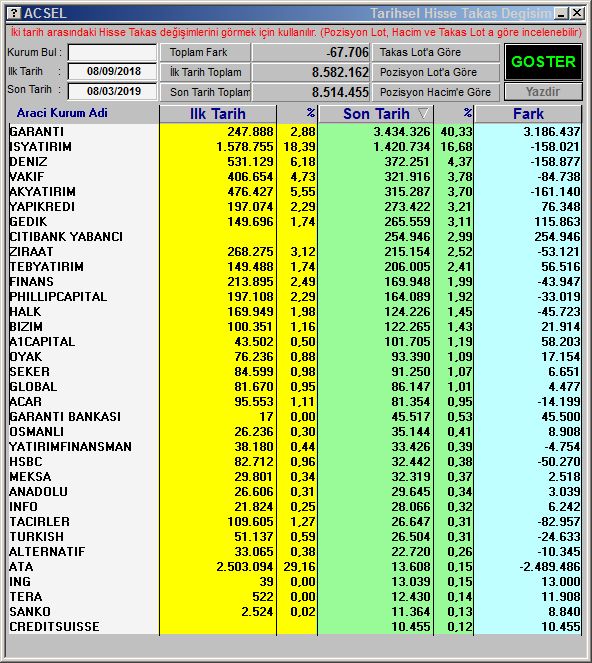Select the AKYATIRIM row name
This screenshot has width=592, height=663.
[42, 192]
